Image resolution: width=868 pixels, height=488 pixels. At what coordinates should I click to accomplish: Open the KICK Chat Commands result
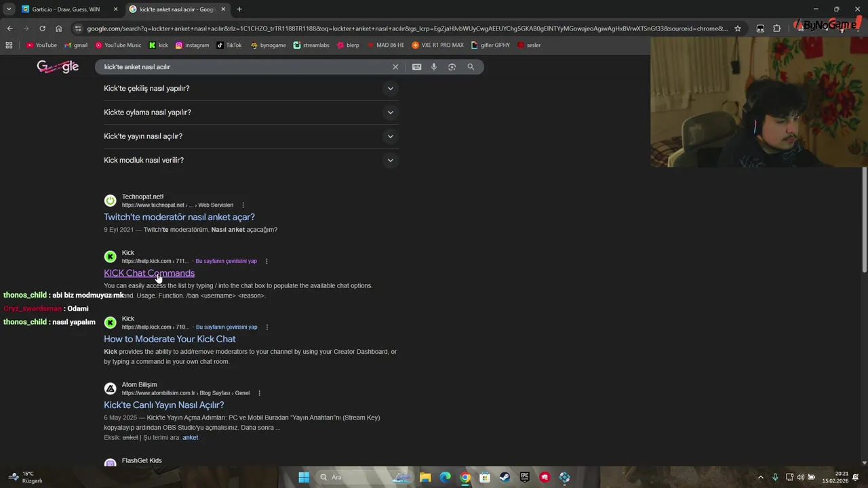pyautogui.click(x=149, y=273)
